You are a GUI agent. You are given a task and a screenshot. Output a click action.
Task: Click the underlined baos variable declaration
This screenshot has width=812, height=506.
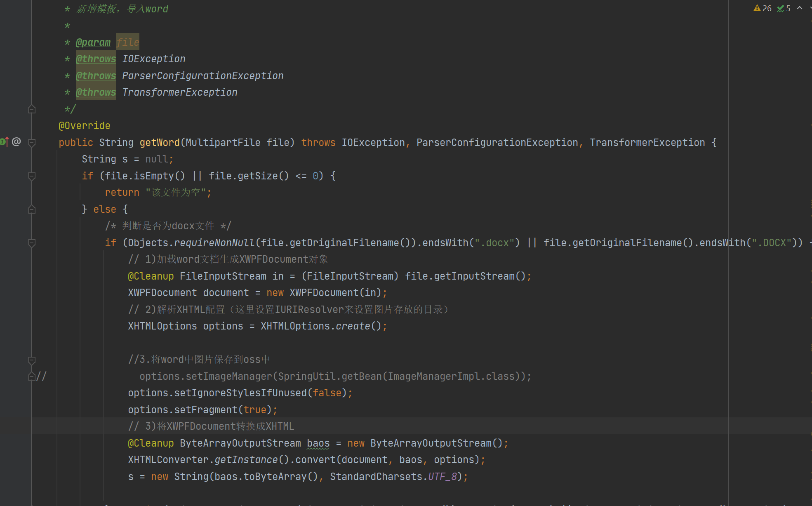318,443
